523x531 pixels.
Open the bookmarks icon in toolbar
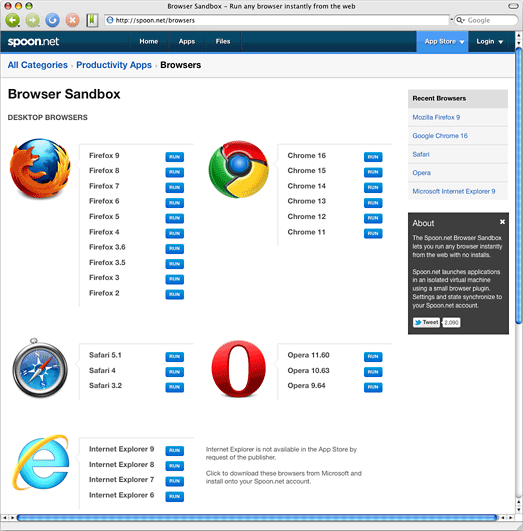pos(92,20)
